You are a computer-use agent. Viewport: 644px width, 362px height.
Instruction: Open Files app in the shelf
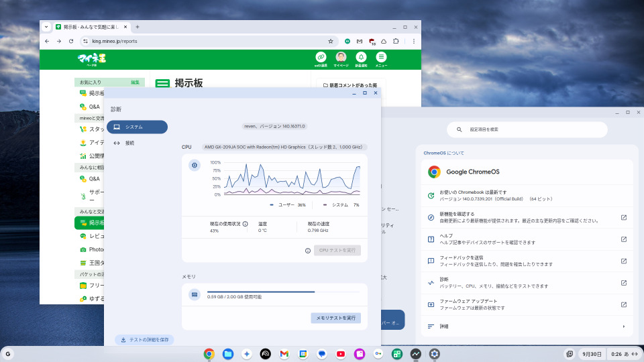pos(228,354)
